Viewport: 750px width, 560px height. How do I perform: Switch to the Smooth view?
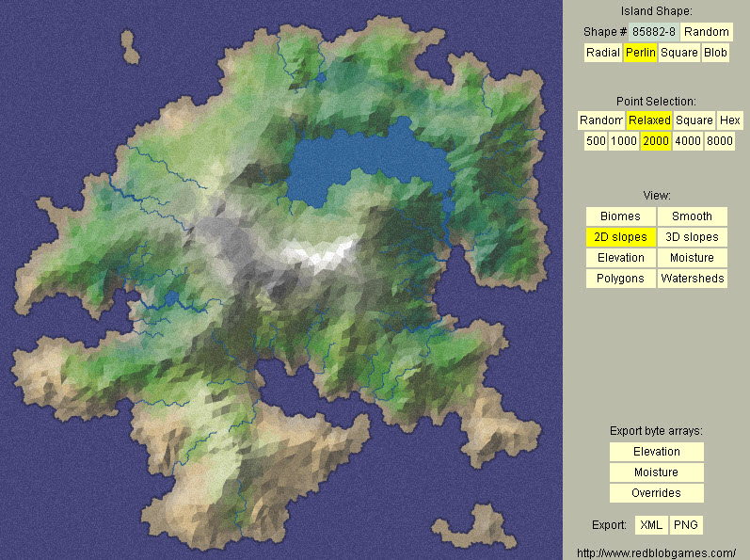[692, 216]
